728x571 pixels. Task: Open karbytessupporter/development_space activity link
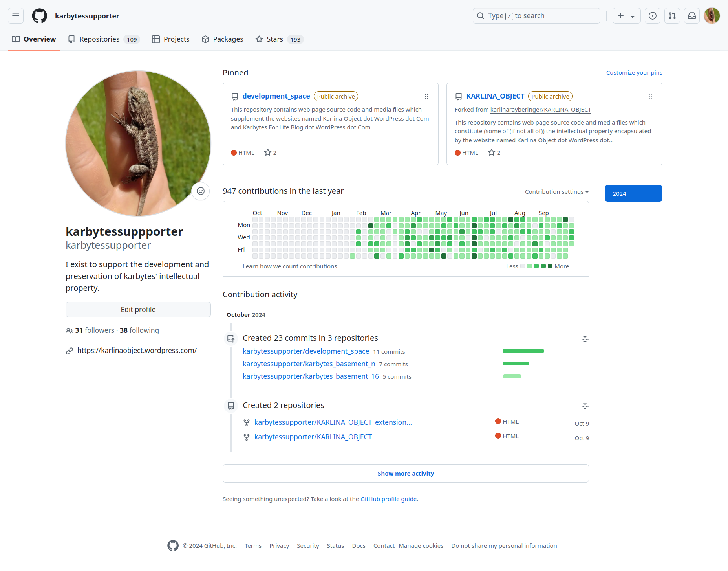click(x=306, y=351)
